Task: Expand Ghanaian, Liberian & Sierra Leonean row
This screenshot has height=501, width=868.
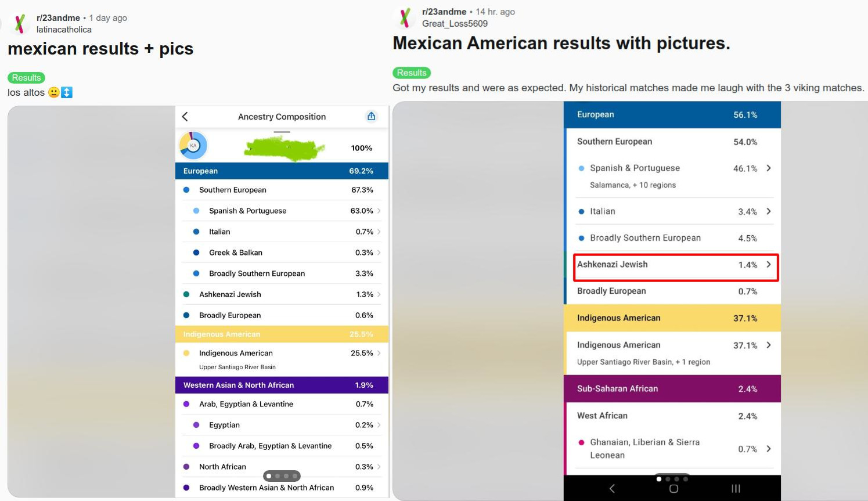Action: click(x=769, y=449)
